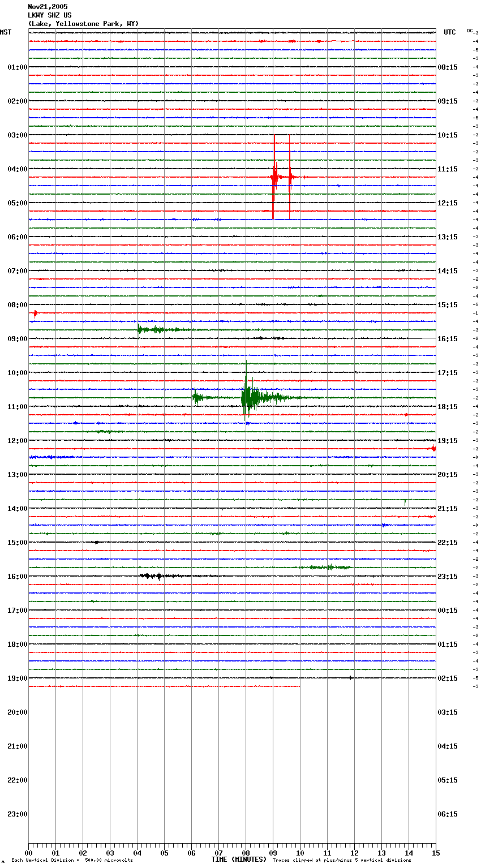Click the "02:00" MST time label
Viewport: 481px width, 868px height.
point(18,101)
